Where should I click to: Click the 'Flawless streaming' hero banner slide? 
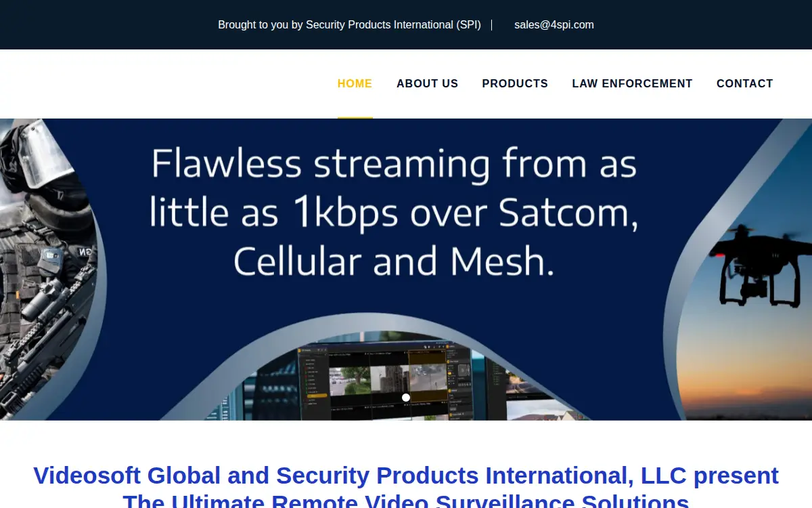point(406,270)
